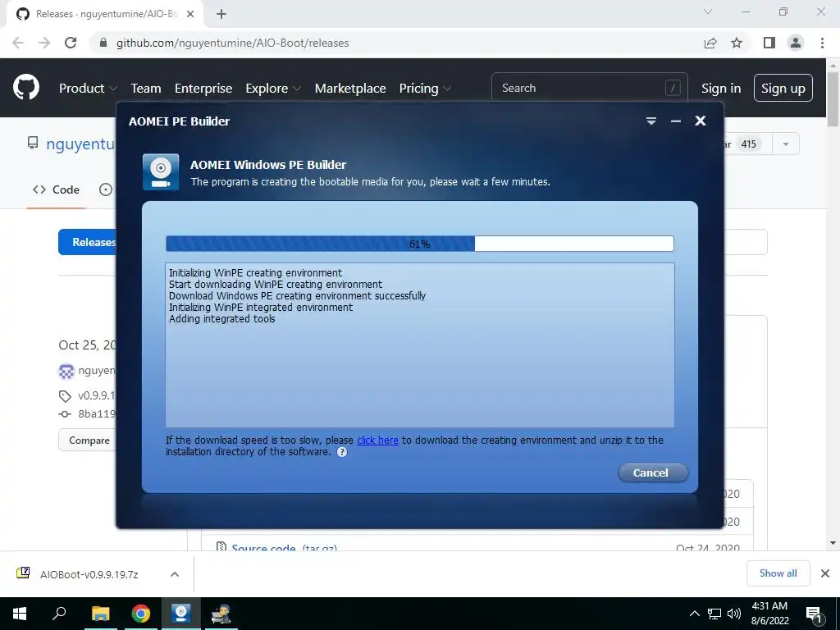Open the Team page on GitHub
The image size is (840, 630).
(x=146, y=89)
